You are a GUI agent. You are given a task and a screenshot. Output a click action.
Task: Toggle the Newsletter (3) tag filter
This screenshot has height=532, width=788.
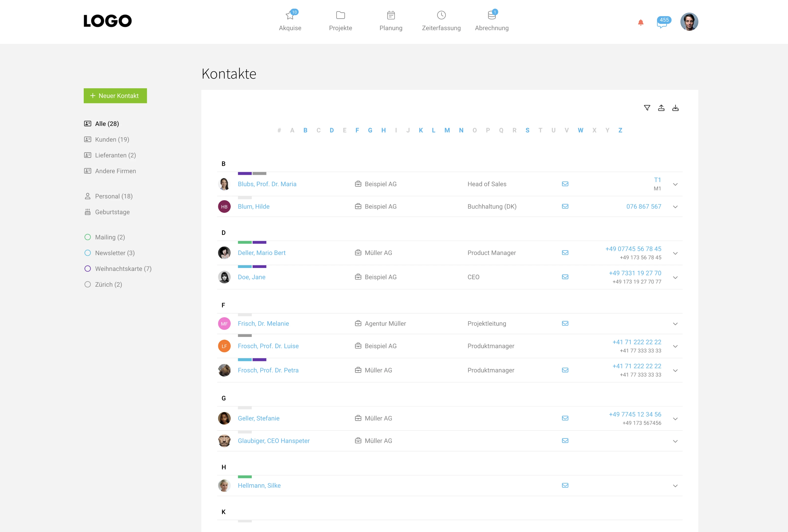[x=87, y=253]
